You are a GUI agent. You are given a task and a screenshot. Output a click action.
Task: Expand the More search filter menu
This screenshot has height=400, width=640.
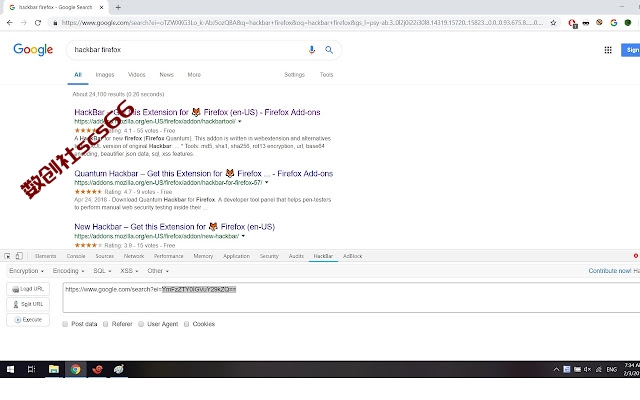194,75
